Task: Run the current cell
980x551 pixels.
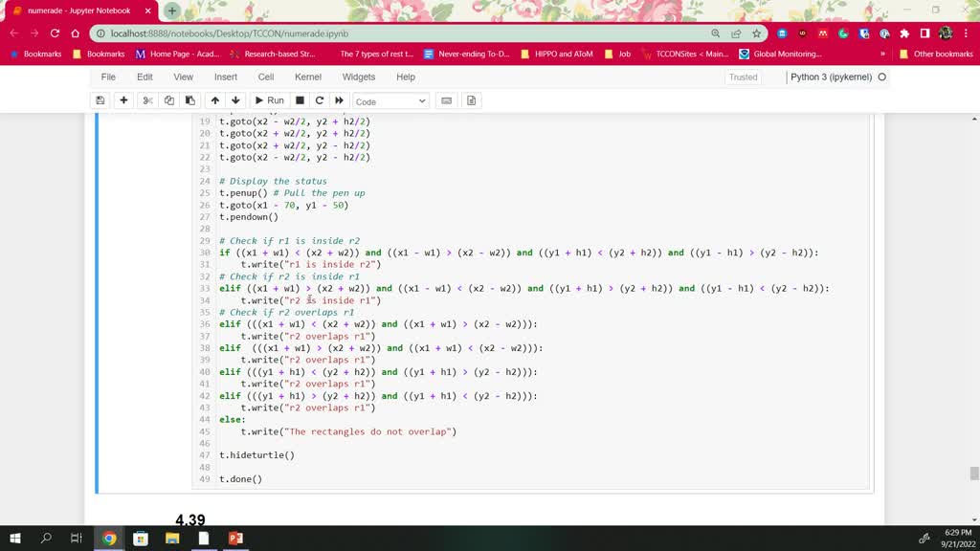Action: [269, 100]
